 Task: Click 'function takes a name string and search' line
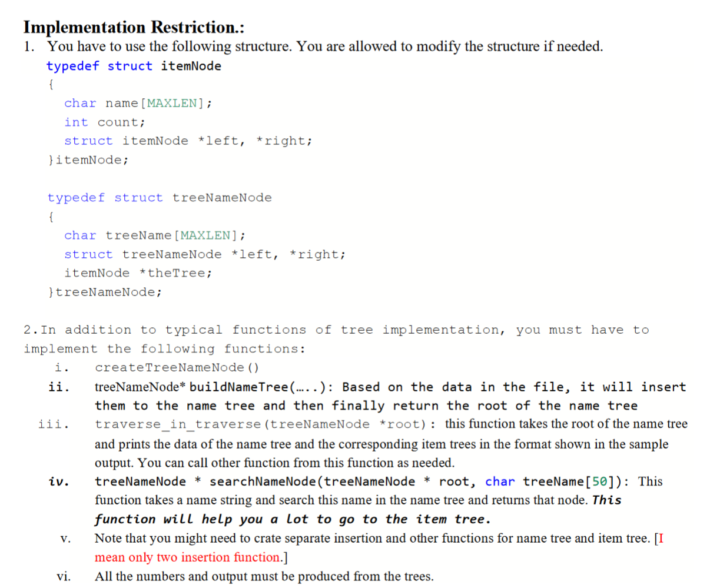[x=358, y=500]
